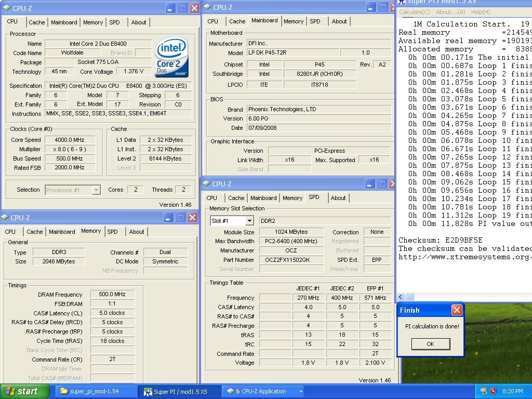
Task: Go to Mainboard tab in the CPU-Z memory timings window
Action: tap(62, 232)
